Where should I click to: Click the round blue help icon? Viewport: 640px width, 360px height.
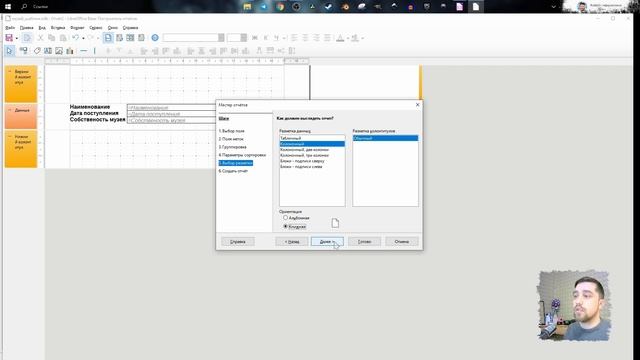click(155, 38)
